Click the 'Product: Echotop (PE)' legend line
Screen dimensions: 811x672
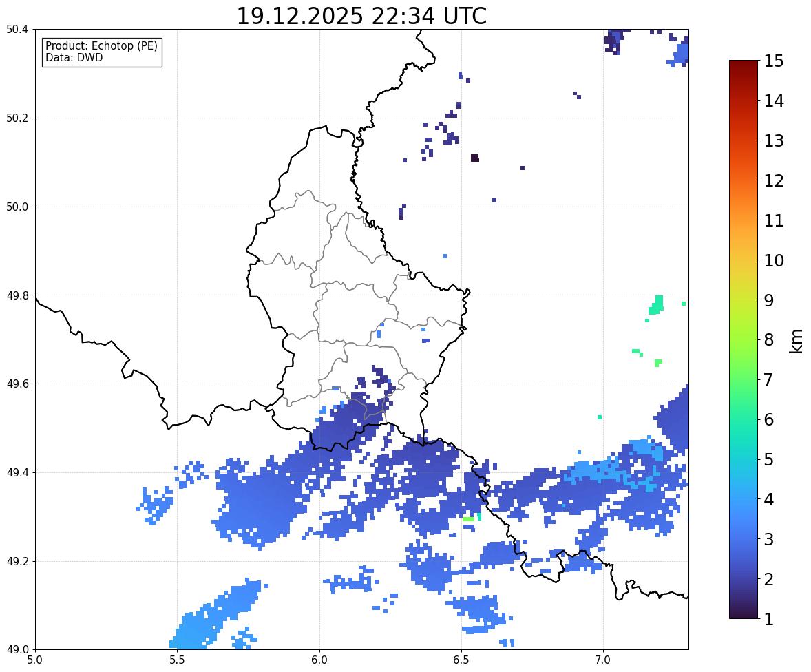point(101,45)
